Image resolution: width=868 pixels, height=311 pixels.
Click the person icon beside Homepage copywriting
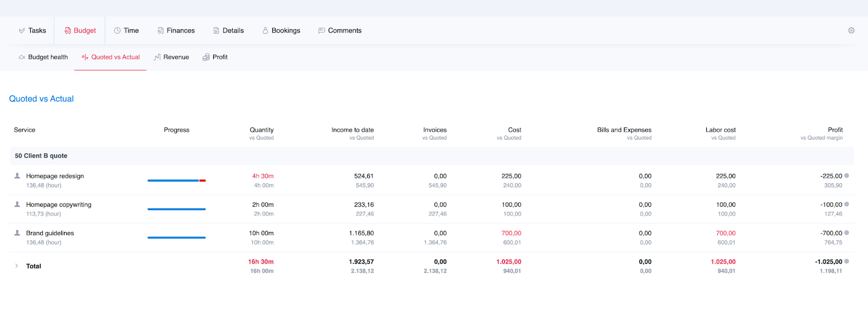tap(17, 204)
